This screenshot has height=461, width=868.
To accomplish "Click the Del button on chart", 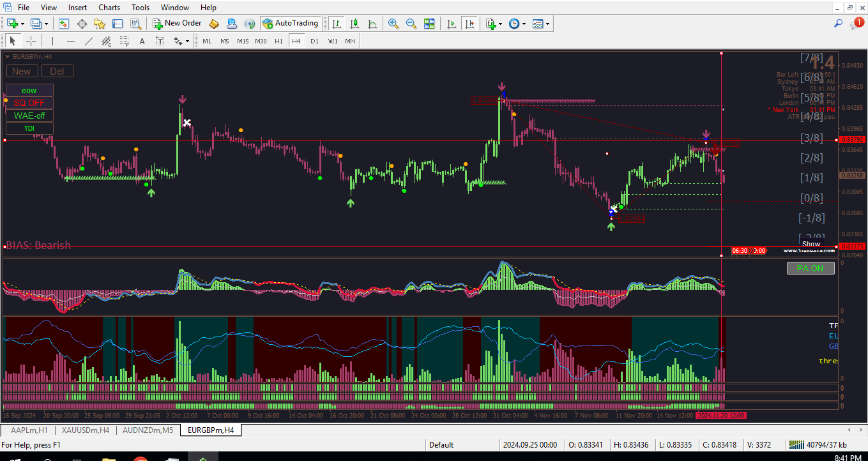I will tap(57, 72).
